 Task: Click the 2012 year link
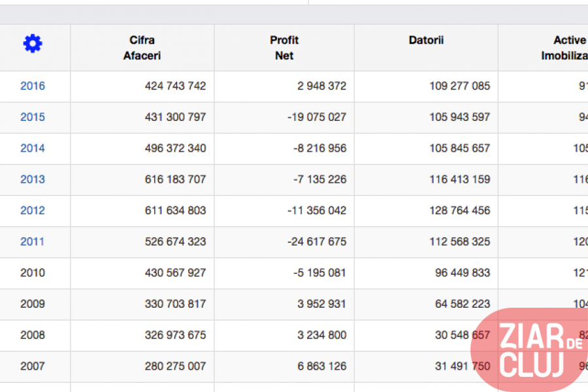point(33,210)
